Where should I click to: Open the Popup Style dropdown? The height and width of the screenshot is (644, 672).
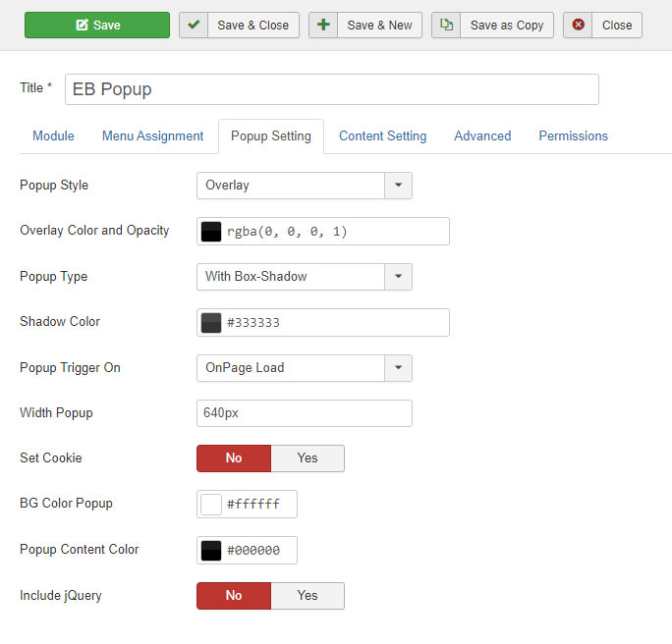pyautogui.click(x=305, y=186)
